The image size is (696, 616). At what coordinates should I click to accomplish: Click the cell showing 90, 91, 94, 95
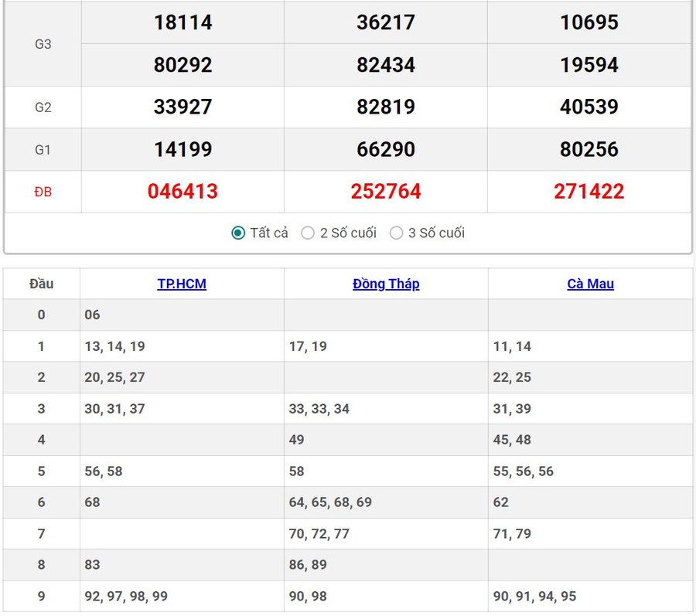[x=534, y=596]
